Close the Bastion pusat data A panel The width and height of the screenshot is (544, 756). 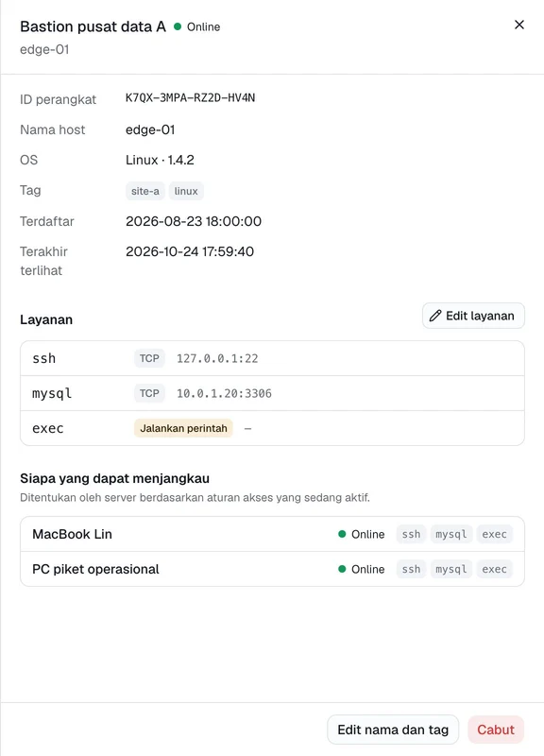(x=518, y=25)
